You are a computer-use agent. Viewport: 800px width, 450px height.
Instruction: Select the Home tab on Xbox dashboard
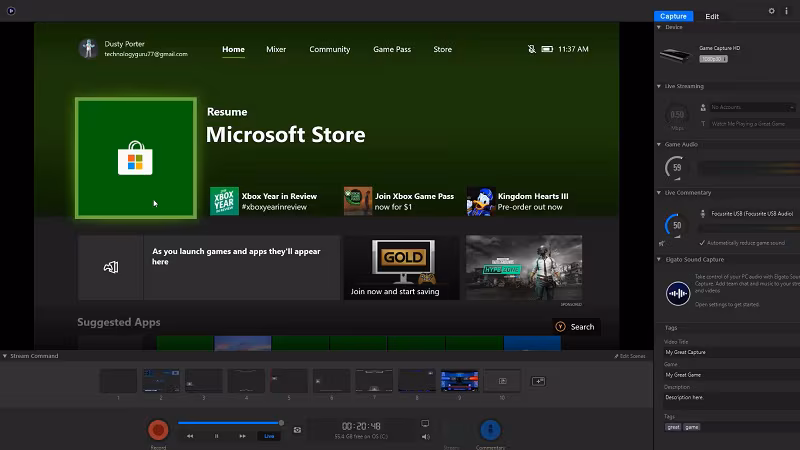[233, 49]
